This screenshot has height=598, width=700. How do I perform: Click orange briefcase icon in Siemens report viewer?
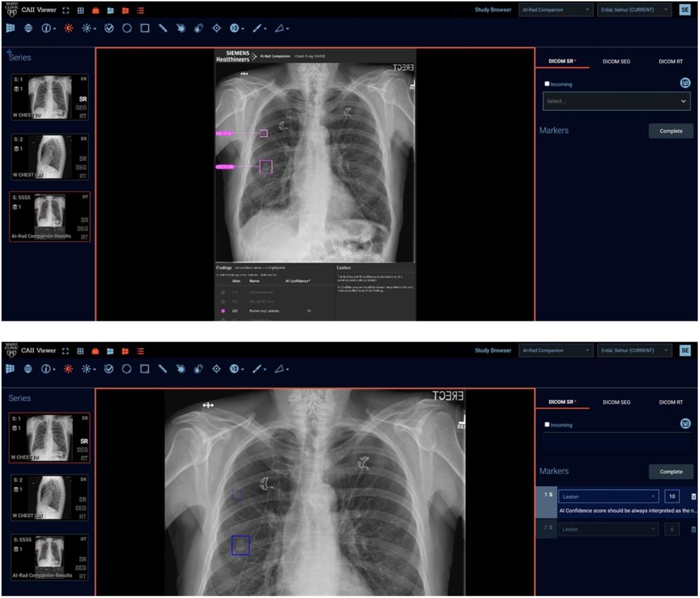tap(96, 10)
